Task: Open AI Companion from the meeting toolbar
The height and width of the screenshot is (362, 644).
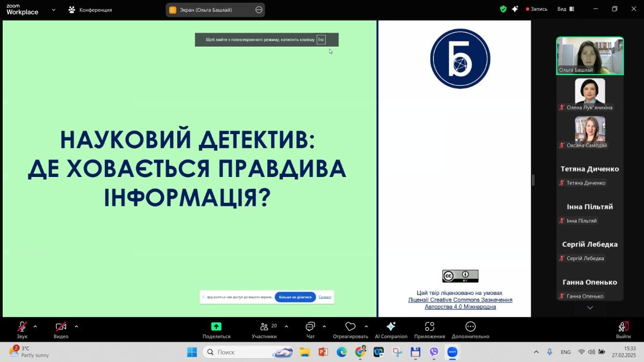Action: (391, 327)
